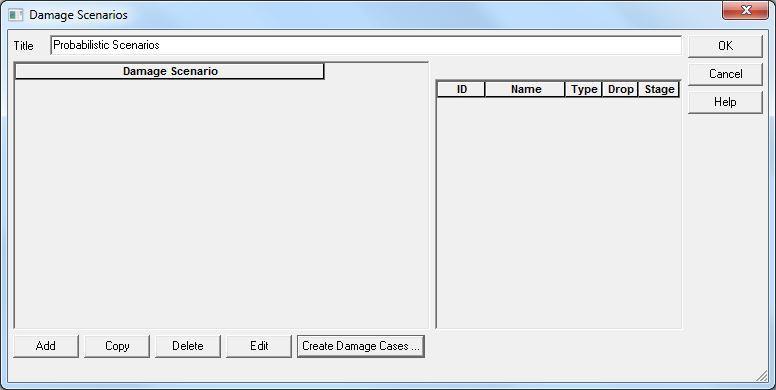Copy the selected damage scenario
776x390 pixels.
[x=117, y=346]
